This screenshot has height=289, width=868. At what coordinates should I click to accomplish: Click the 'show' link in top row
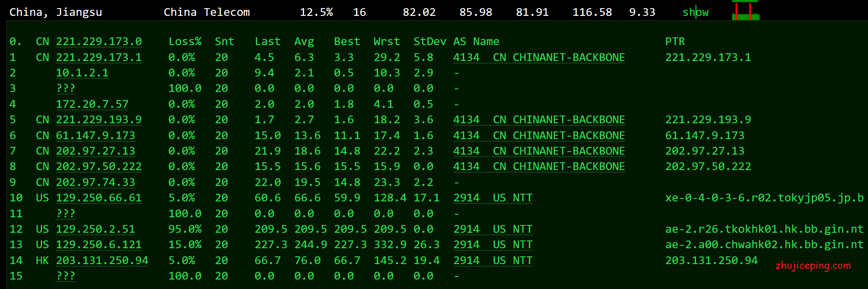(695, 12)
